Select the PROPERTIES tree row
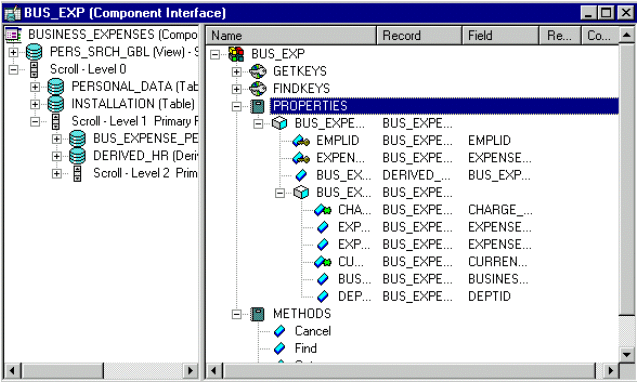This screenshot has width=637, height=383. (x=444, y=106)
